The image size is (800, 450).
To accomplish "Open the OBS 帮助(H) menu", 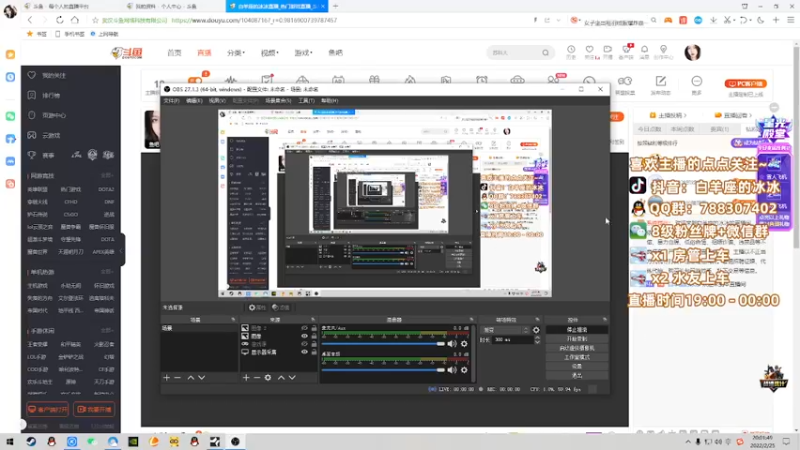I will pyautogui.click(x=330, y=101).
